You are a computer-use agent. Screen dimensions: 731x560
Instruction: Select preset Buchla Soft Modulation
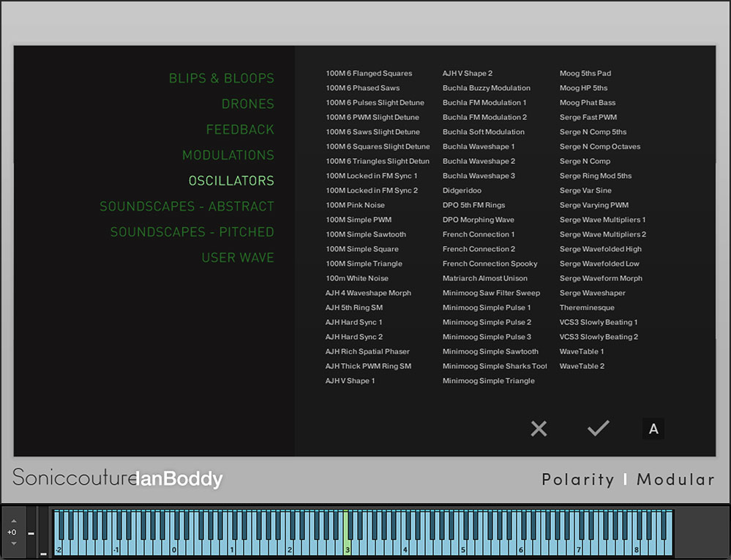pos(484,132)
